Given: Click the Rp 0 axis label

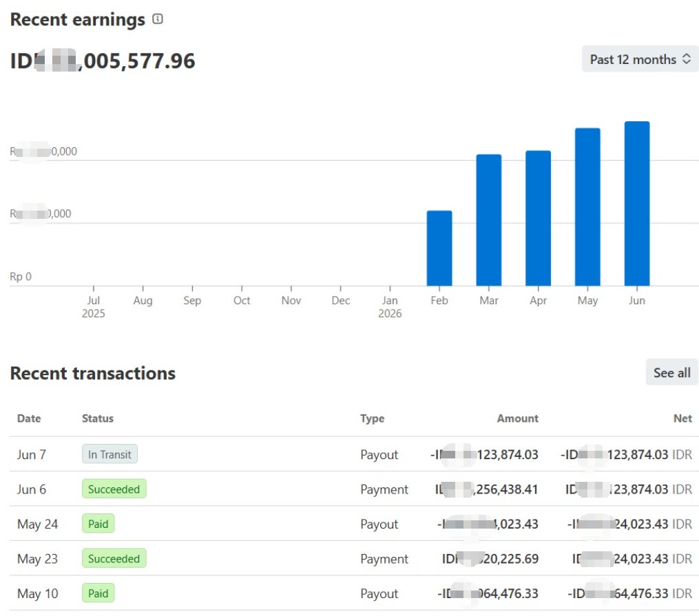Looking at the screenshot, I should tap(21, 277).
